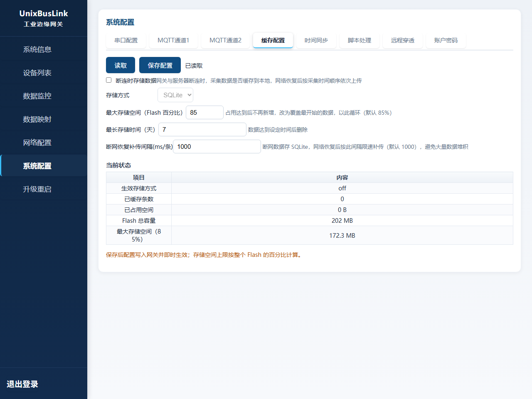Navigate to 网络配置 in the sidebar
The height and width of the screenshot is (399, 532).
pyautogui.click(x=44, y=143)
